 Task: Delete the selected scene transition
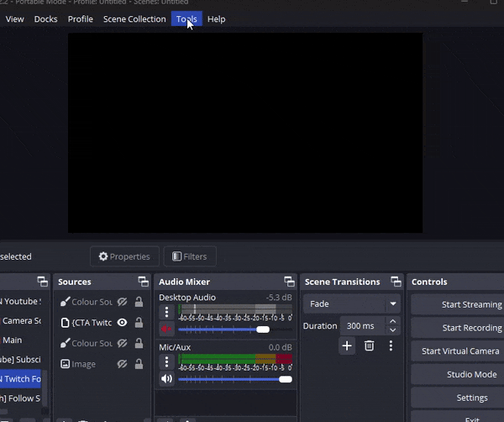tap(369, 346)
